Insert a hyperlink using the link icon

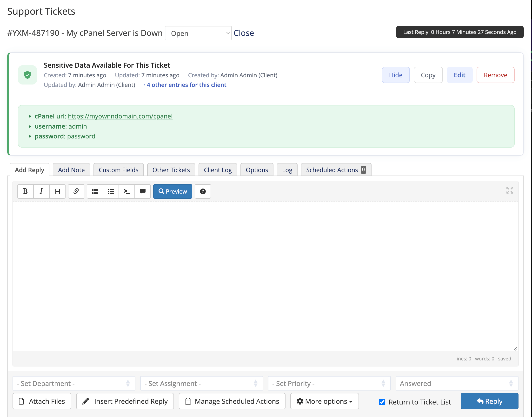76,191
